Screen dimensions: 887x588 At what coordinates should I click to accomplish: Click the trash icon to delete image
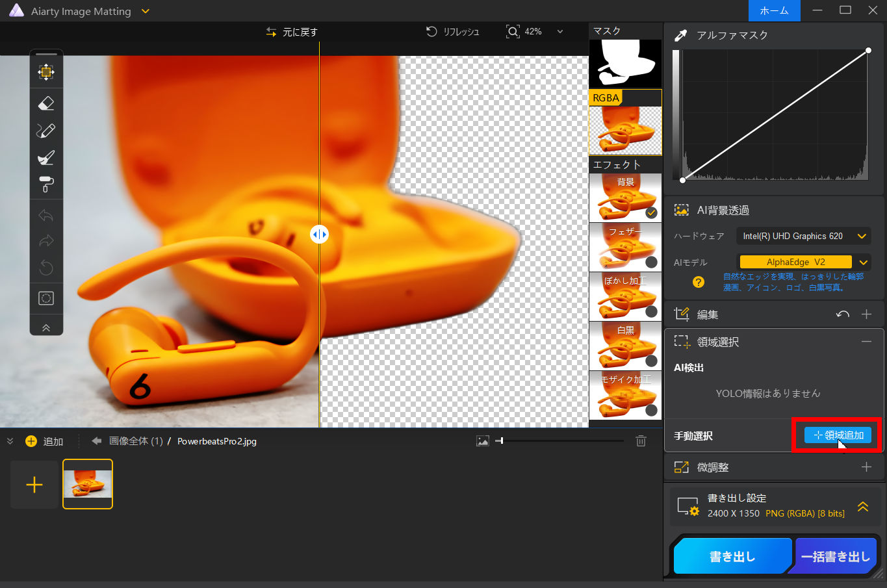click(641, 441)
